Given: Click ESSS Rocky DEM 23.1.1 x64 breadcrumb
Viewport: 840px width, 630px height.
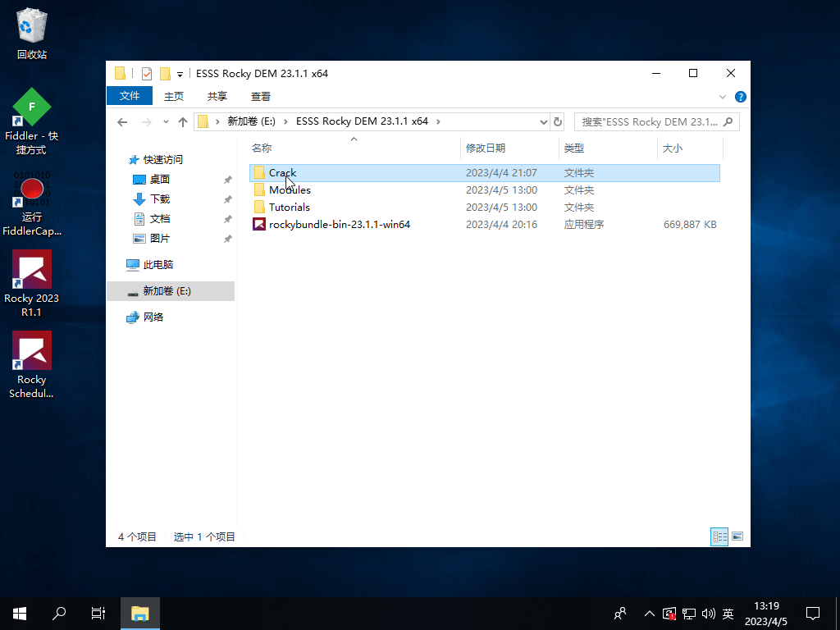Looking at the screenshot, I should (x=362, y=121).
